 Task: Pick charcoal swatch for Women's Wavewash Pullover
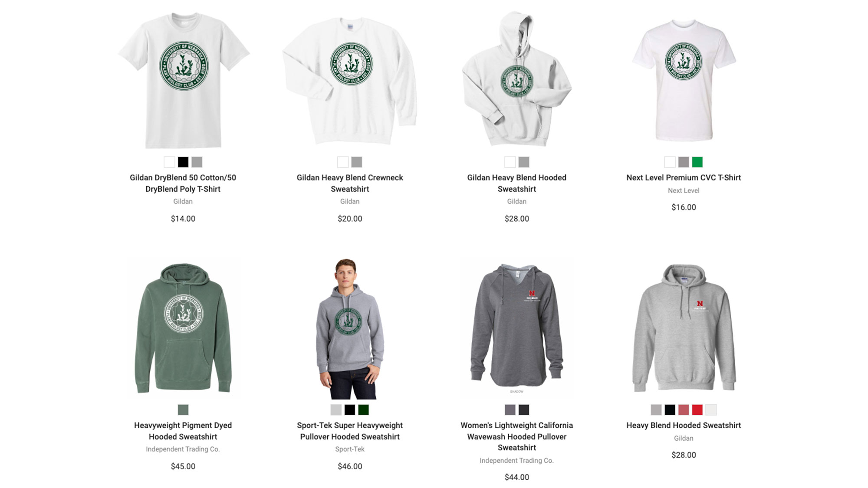[524, 409]
